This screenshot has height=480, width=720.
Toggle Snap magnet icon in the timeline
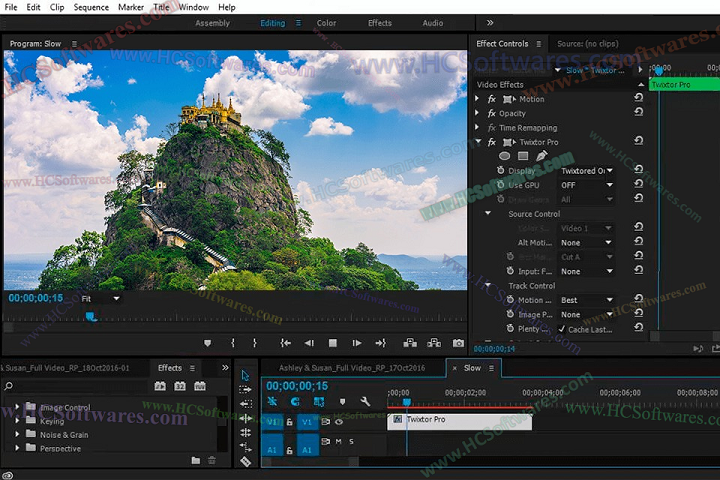coord(295,402)
